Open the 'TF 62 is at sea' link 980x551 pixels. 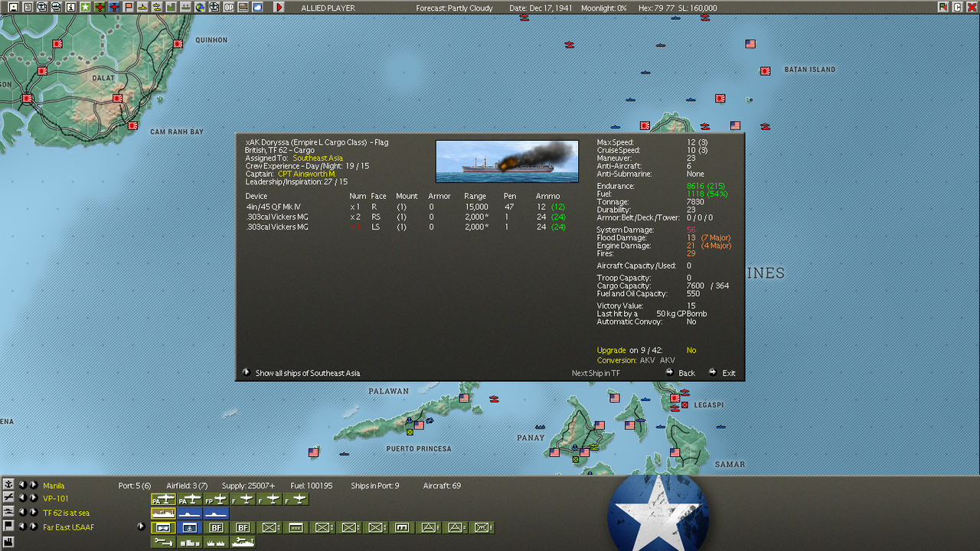click(x=66, y=513)
